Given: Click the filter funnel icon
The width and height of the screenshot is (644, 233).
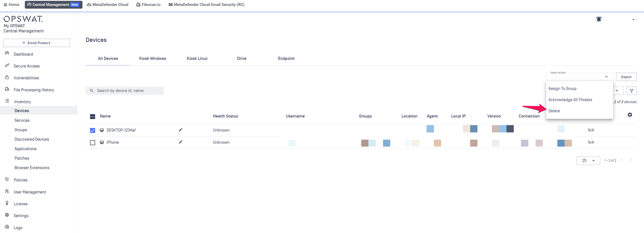Looking at the screenshot, I should click(631, 91).
